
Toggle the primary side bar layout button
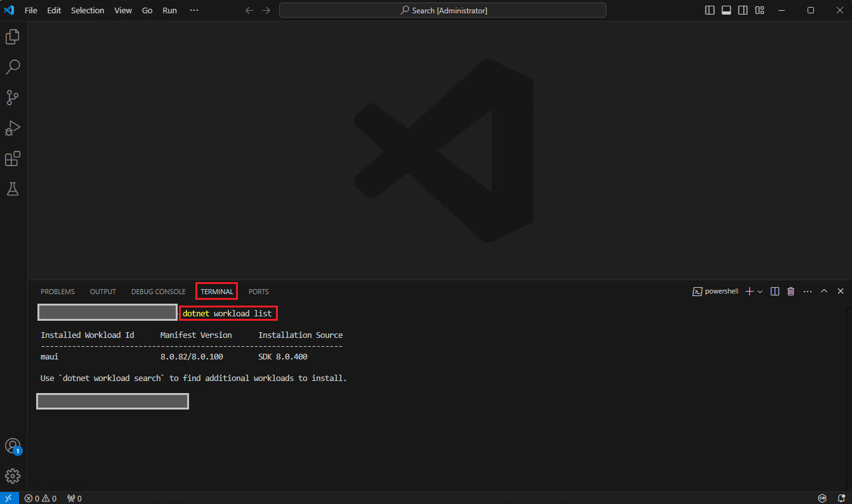tap(710, 10)
